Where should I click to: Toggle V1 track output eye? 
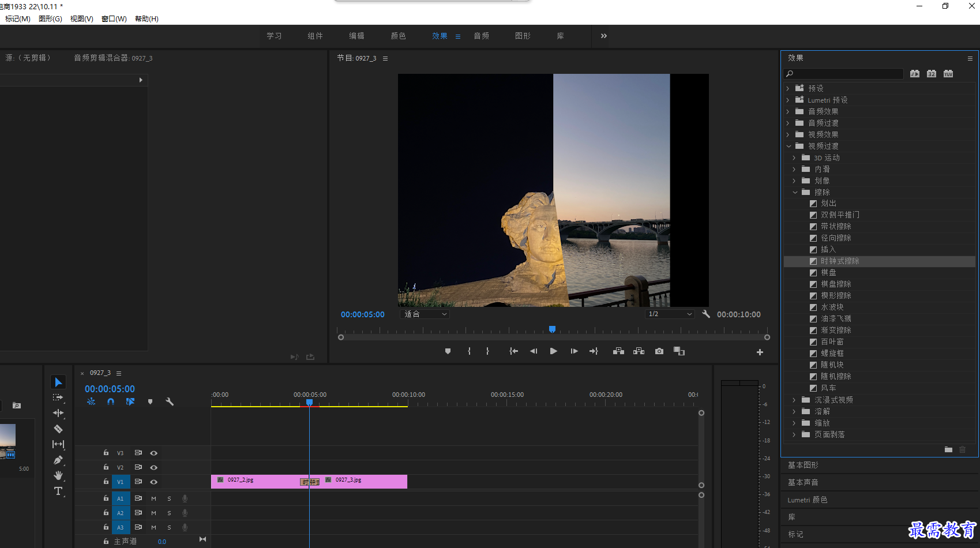(x=153, y=482)
